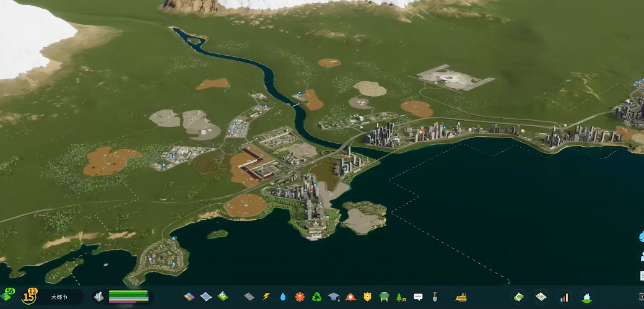Open the Electricity lightning bolt menu
Image resolution: width=644 pixels, height=309 pixels.
[266, 296]
